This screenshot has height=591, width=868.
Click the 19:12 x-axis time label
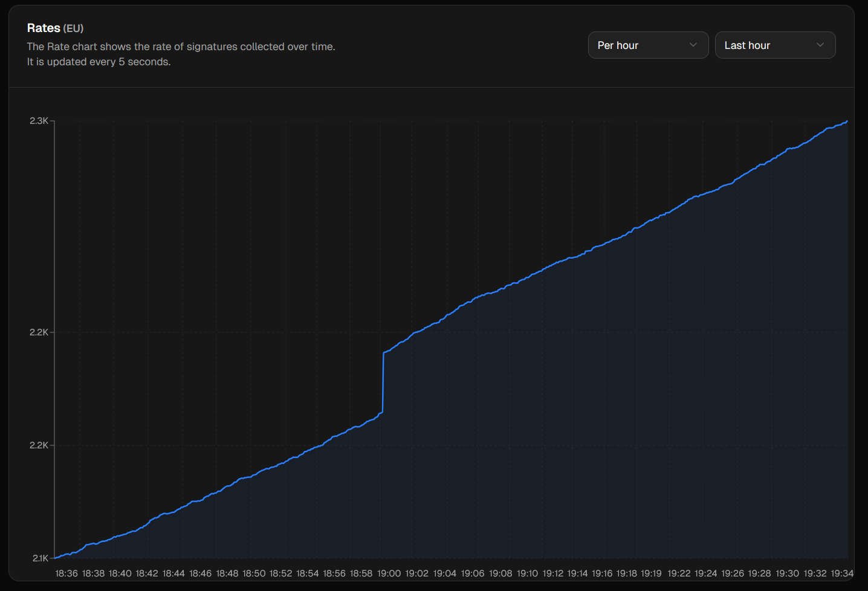(552, 573)
